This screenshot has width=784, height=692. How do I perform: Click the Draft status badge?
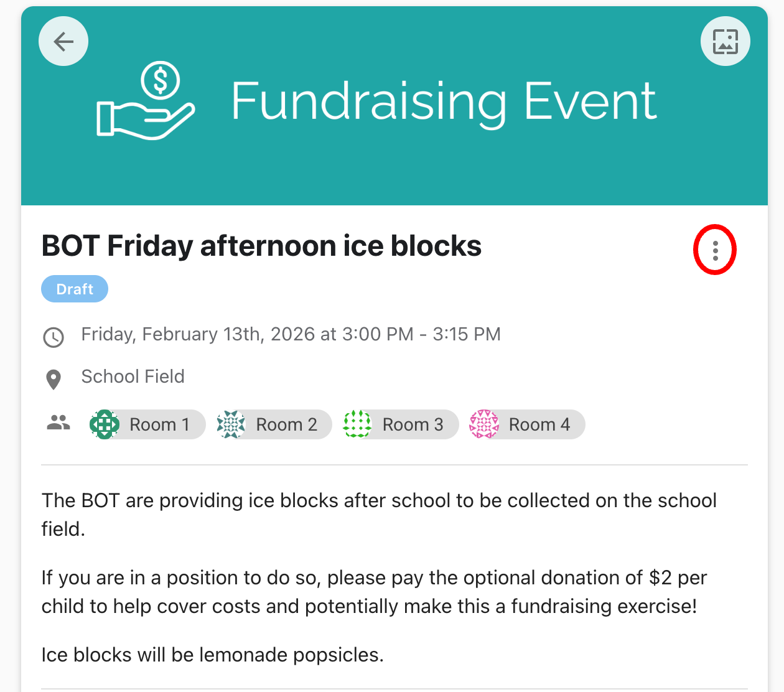[x=75, y=289]
